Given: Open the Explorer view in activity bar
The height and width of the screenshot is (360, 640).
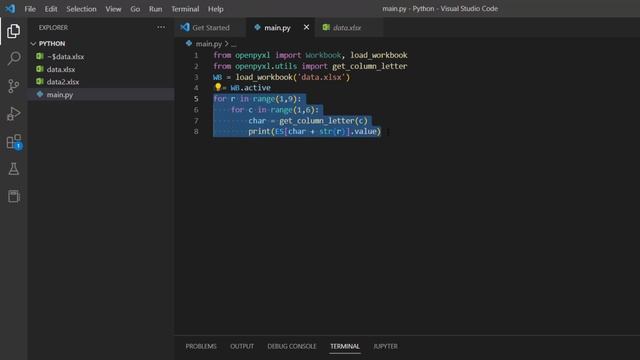Looking at the screenshot, I should [x=13, y=31].
